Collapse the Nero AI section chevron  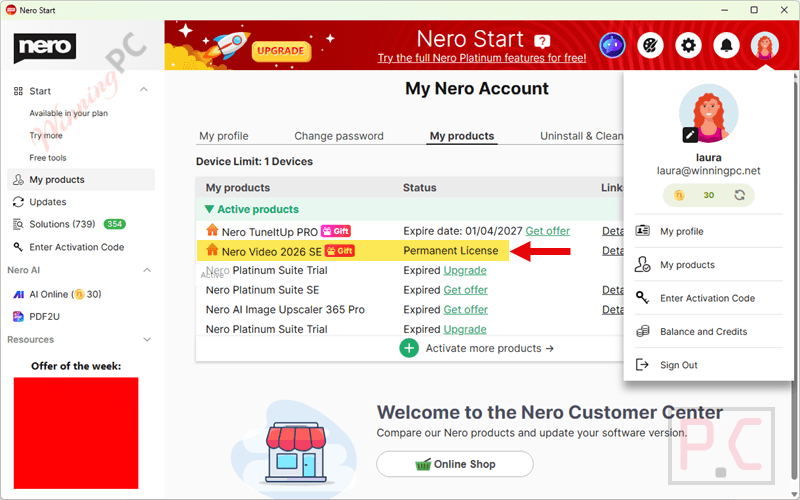pos(147,270)
